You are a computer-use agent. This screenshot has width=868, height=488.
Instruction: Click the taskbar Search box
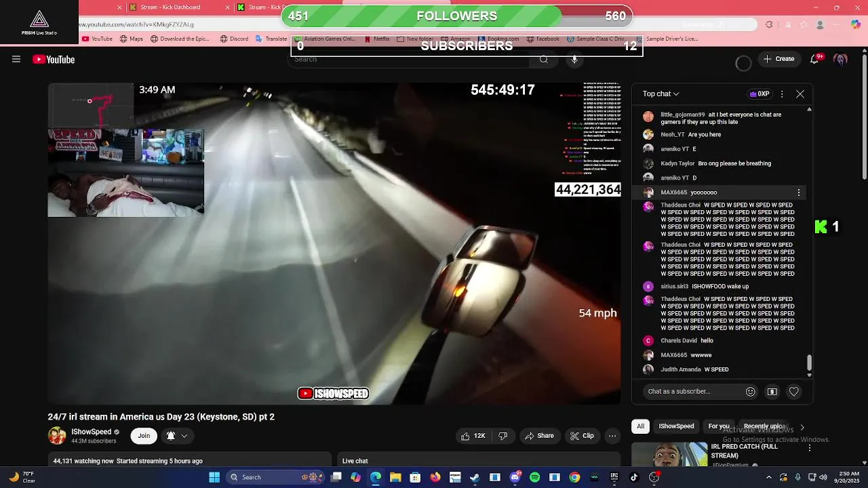(275, 477)
